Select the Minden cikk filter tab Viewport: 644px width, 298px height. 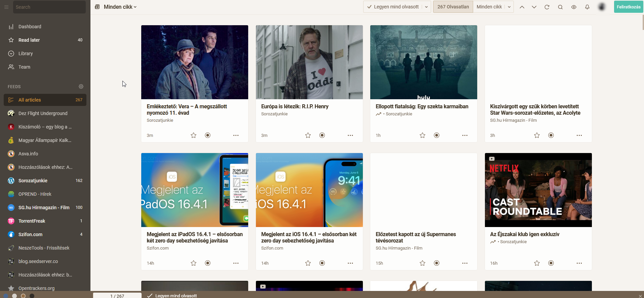(x=489, y=7)
